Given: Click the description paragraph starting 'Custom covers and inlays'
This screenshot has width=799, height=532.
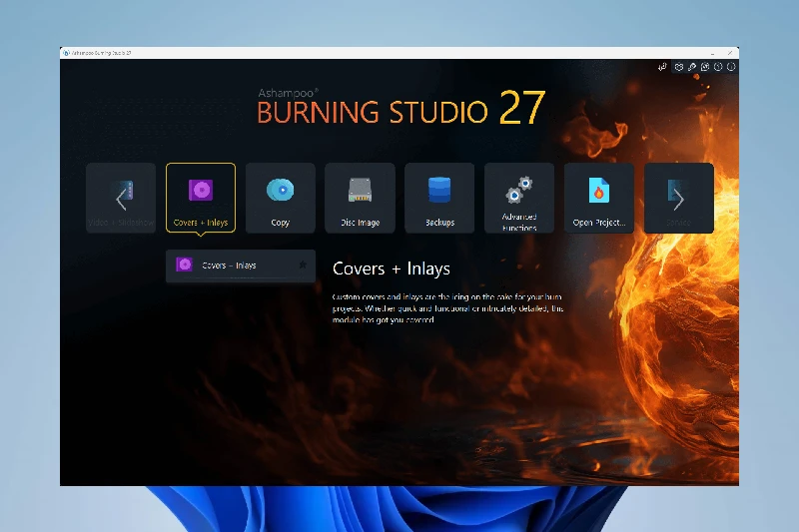Looking at the screenshot, I should [x=447, y=308].
